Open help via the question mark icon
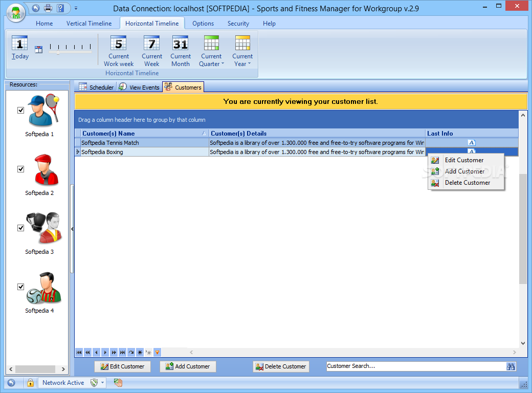Viewport: 532px width, 393px height. pos(60,8)
